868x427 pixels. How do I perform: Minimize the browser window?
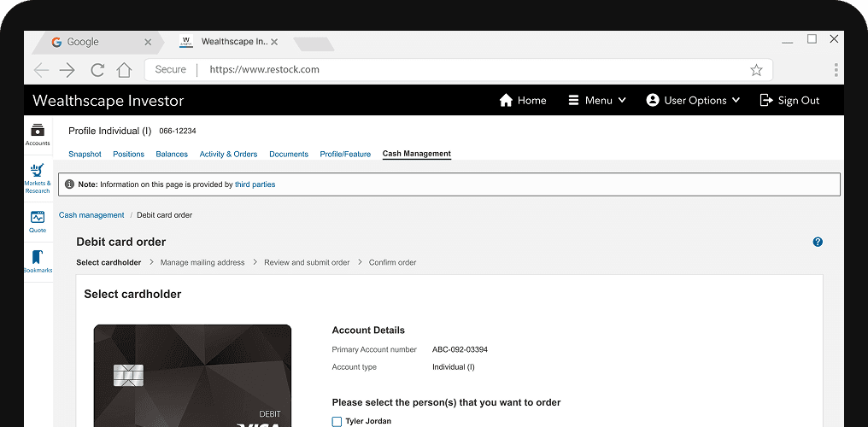tap(787, 42)
